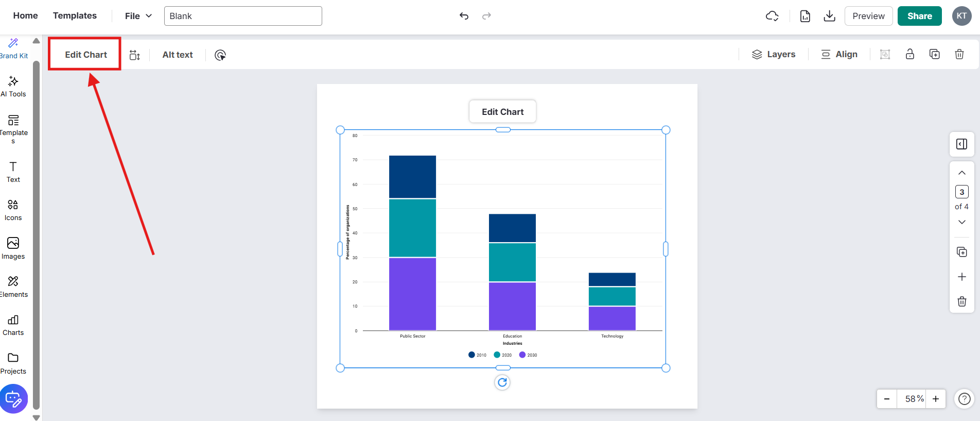
Task: Click the download icon in header
Action: 829,16
